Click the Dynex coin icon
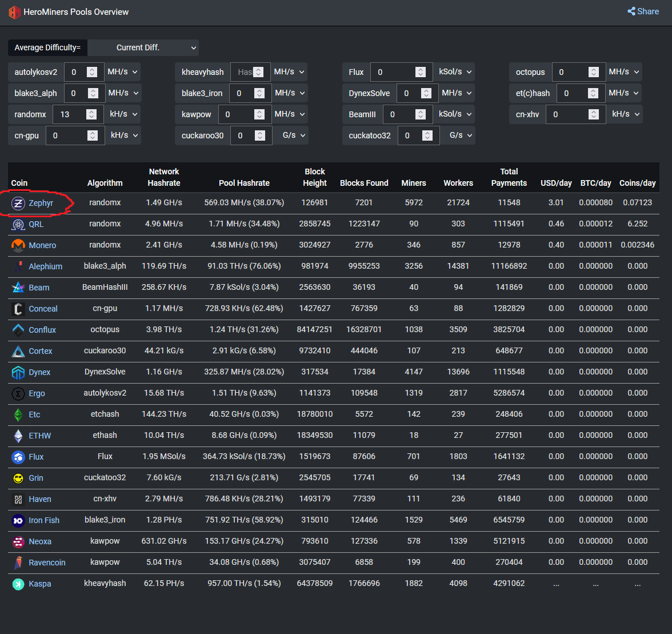This screenshot has width=672, height=634. [x=18, y=373]
